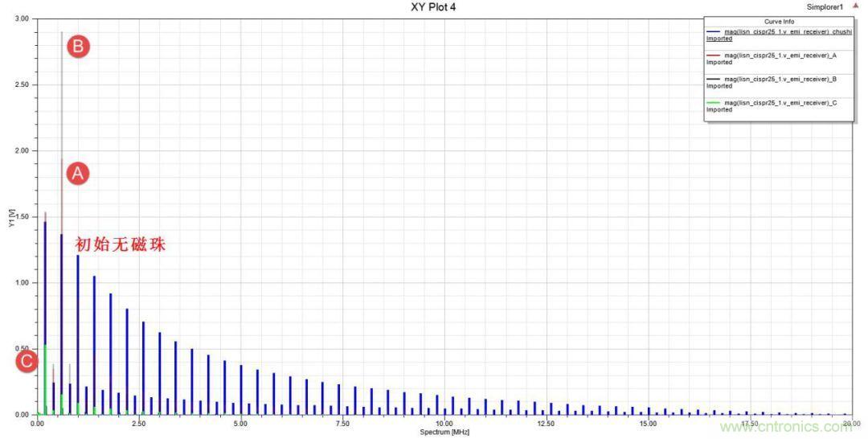Click the XY Plot 4 title
The image size is (868, 439).
(433, 7)
